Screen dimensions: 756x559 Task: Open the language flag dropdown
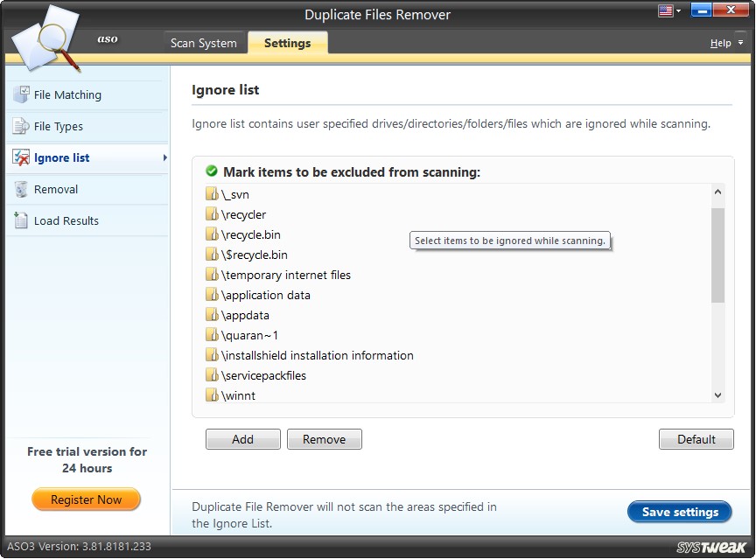point(668,10)
